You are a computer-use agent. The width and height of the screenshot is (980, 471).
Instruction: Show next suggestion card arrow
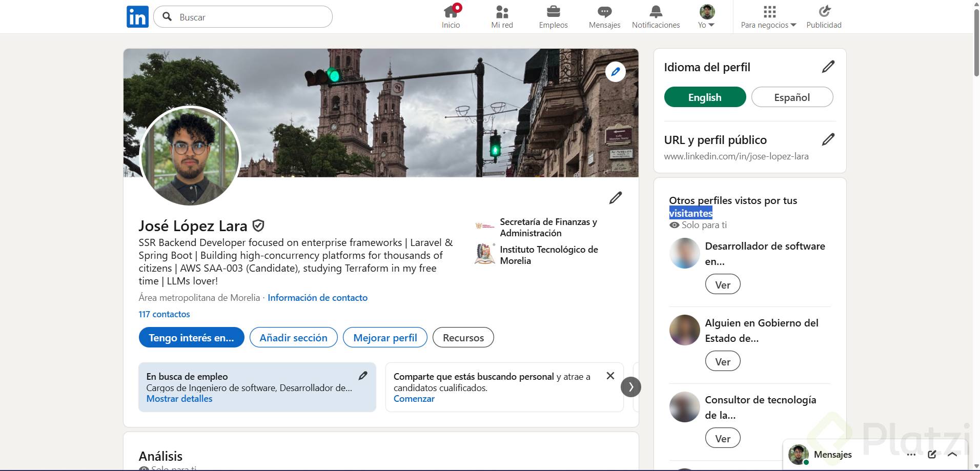(x=631, y=387)
